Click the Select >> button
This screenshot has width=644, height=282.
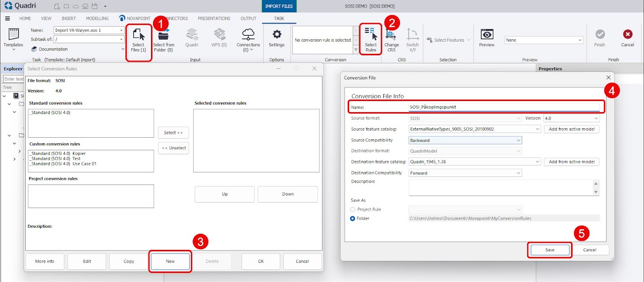(174, 133)
